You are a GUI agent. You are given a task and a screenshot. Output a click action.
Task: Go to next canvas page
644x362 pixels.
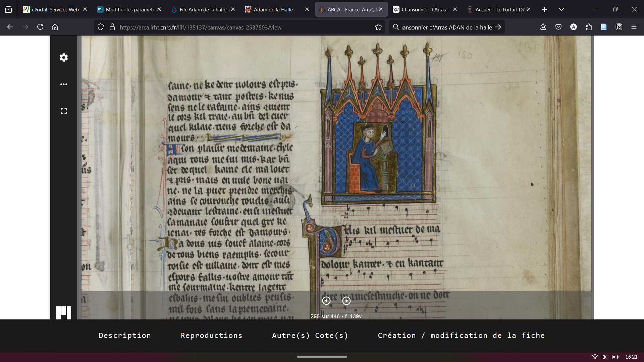346,301
